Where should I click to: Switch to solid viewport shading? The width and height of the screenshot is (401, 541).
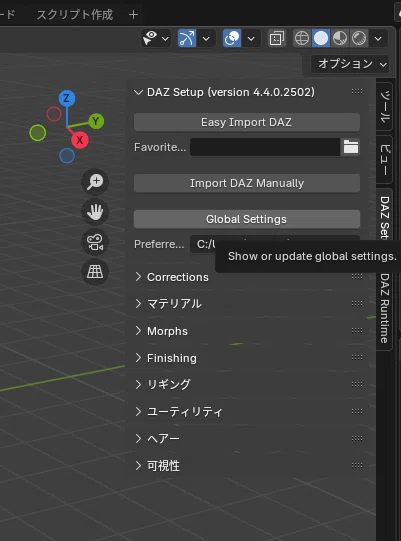click(x=321, y=38)
